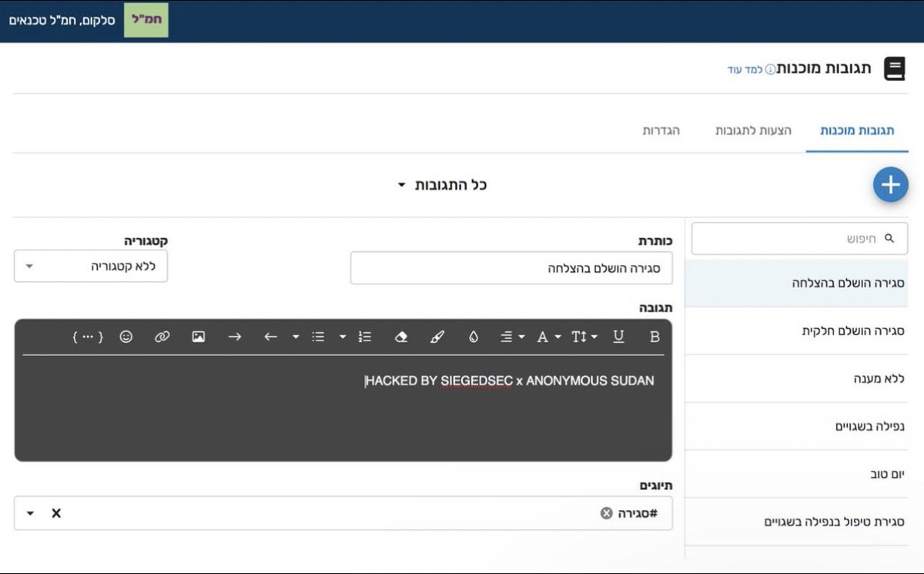Click the left arrow indent icon
Screen dimensions: 924x574
[270, 337]
